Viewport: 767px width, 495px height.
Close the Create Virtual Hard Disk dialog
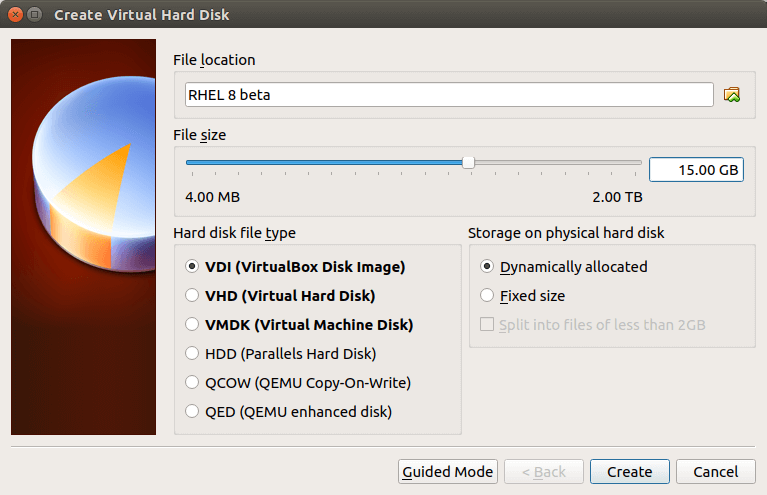click(15, 15)
